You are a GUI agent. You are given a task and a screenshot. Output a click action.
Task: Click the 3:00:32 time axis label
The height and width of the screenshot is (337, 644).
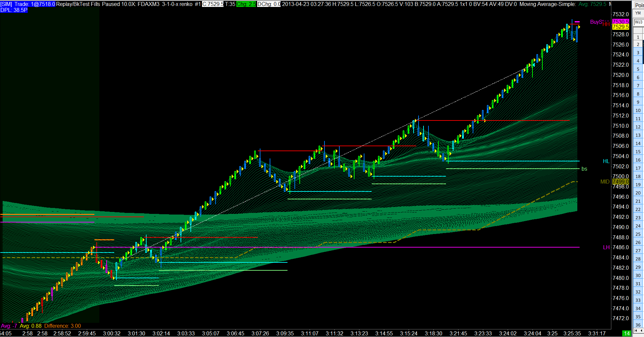[x=112, y=333]
